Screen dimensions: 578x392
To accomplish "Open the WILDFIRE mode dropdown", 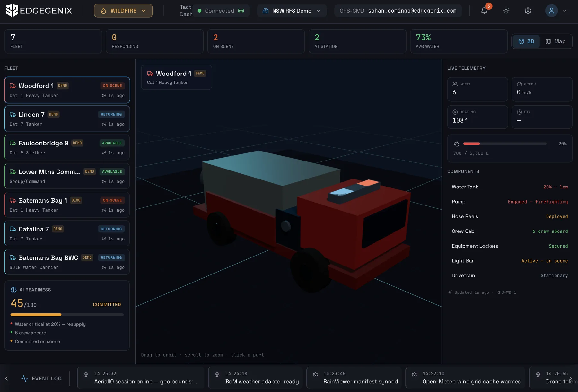I will pos(123,11).
